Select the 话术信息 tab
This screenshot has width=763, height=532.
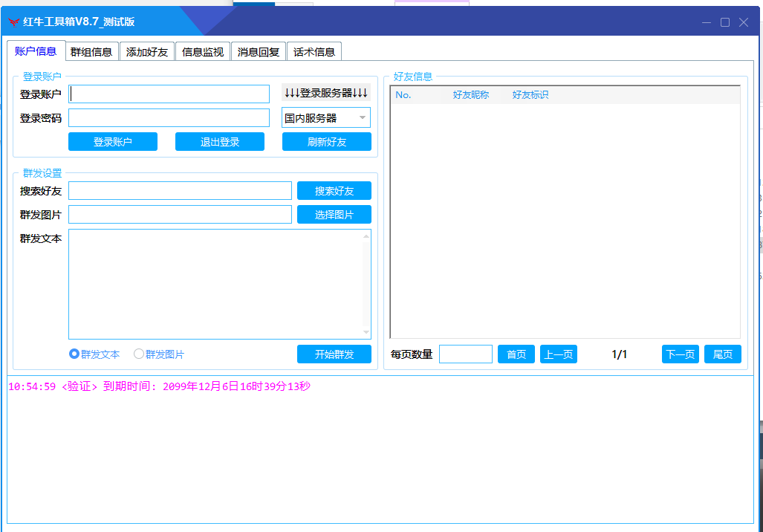click(314, 52)
